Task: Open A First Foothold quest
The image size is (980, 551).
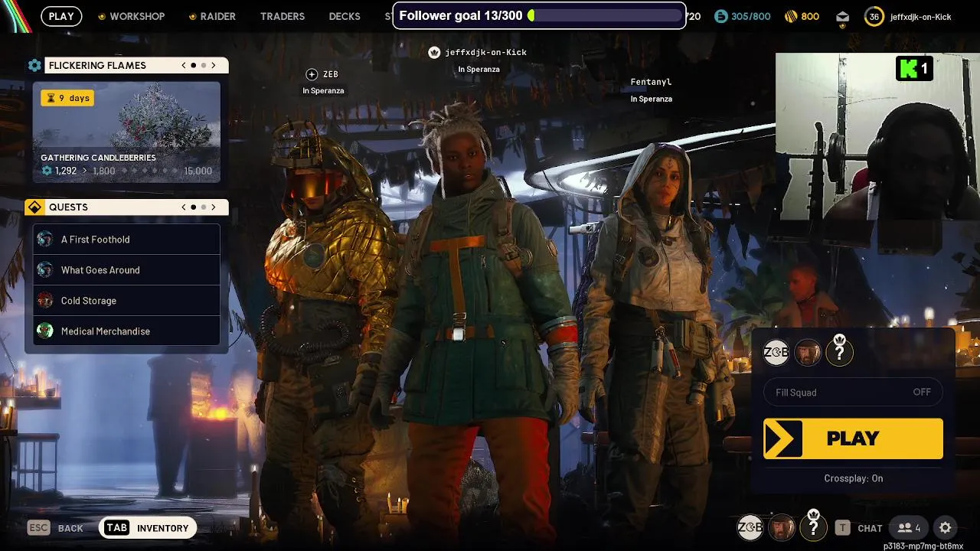Action: tap(127, 240)
